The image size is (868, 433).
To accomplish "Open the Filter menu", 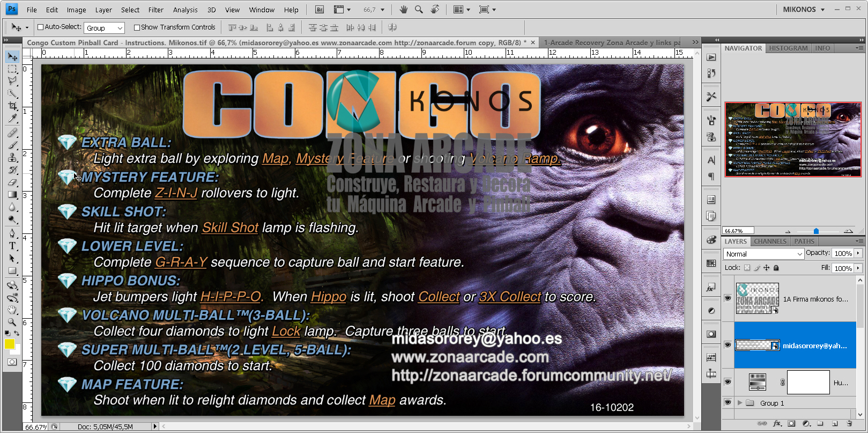I will [155, 10].
